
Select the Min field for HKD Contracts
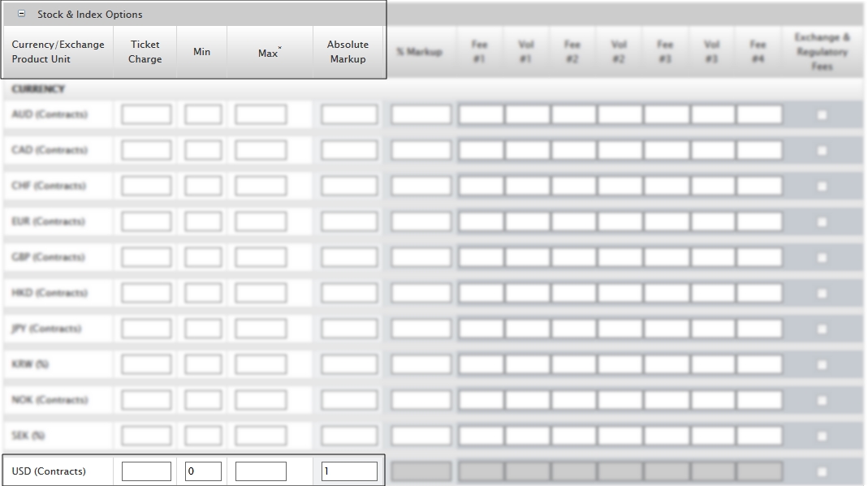pos(202,292)
